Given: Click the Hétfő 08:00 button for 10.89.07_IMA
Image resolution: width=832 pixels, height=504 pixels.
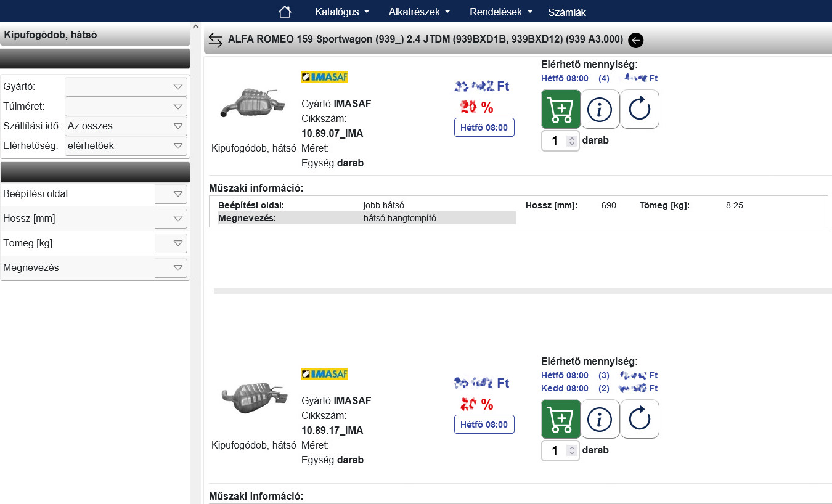Looking at the screenshot, I should pos(484,128).
